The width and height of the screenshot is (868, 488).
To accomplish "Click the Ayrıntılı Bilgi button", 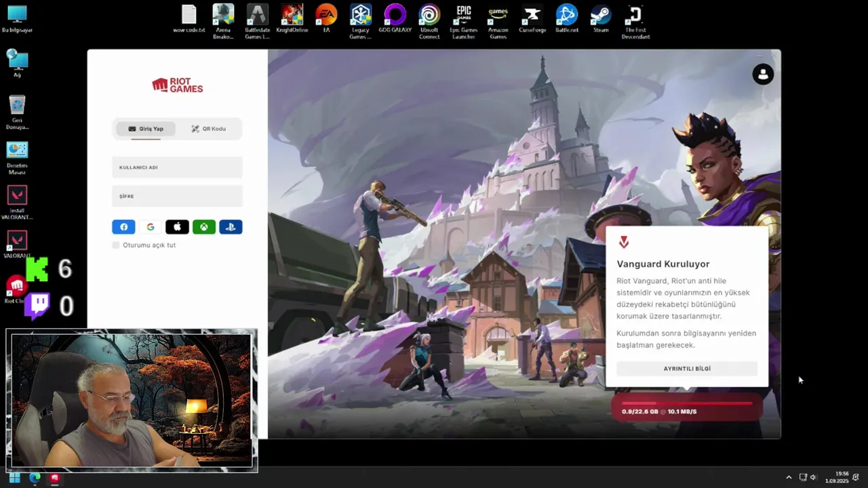I will (x=687, y=369).
